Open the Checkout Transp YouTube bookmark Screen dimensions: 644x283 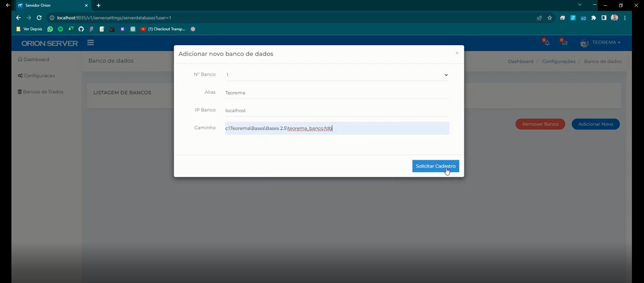[x=163, y=29]
